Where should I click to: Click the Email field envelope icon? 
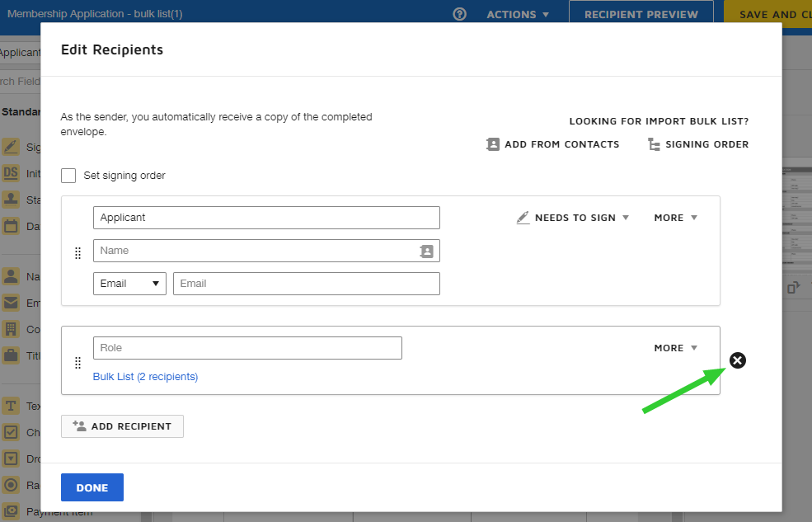coord(11,303)
